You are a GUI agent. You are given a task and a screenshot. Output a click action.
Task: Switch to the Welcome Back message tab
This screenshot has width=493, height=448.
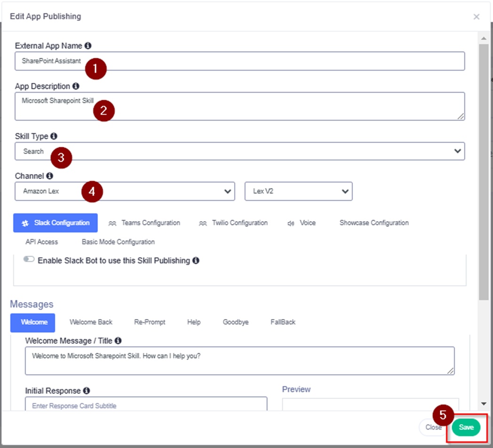pos(91,322)
